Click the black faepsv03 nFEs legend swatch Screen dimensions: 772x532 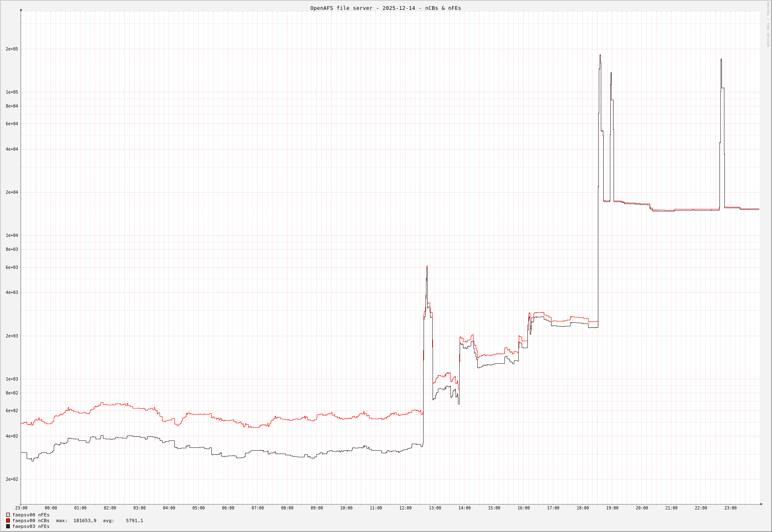pyautogui.click(x=8, y=526)
